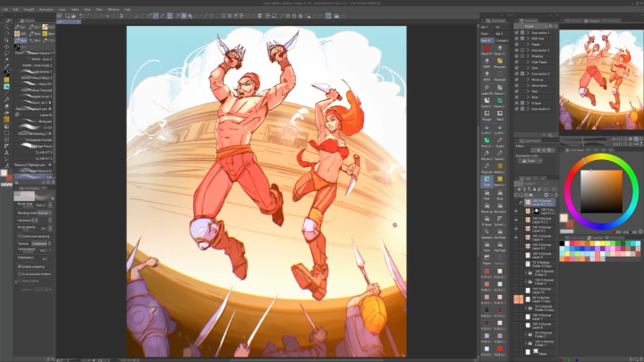Screen dimensions: 644x362
Task: Select the Zoom magnifier tool
Action: [x=6, y=27]
